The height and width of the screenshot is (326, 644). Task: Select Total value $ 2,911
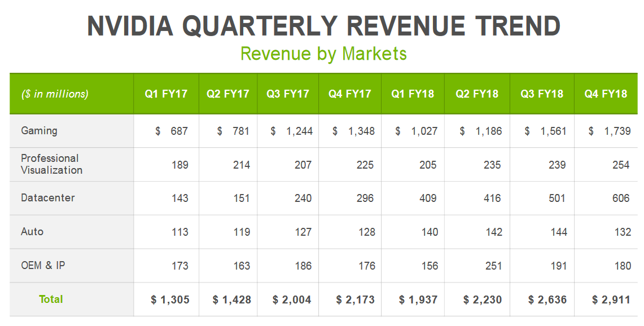pos(611,299)
